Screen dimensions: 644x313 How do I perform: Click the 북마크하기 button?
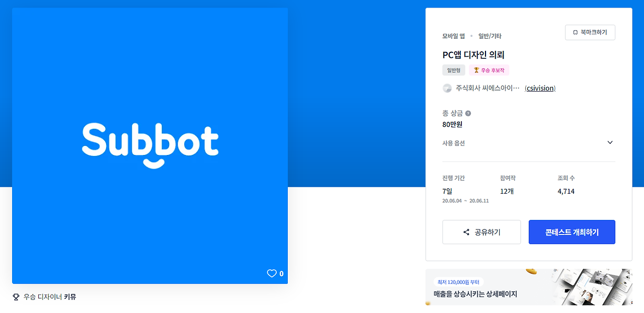(x=590, y=33)
